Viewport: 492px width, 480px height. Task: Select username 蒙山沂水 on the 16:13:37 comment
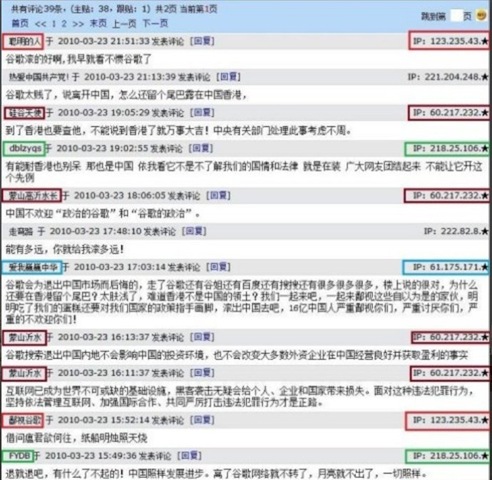click(25, 337)
